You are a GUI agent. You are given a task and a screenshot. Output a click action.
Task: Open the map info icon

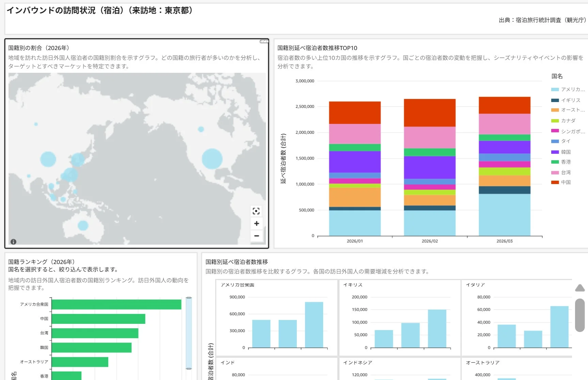13,242
